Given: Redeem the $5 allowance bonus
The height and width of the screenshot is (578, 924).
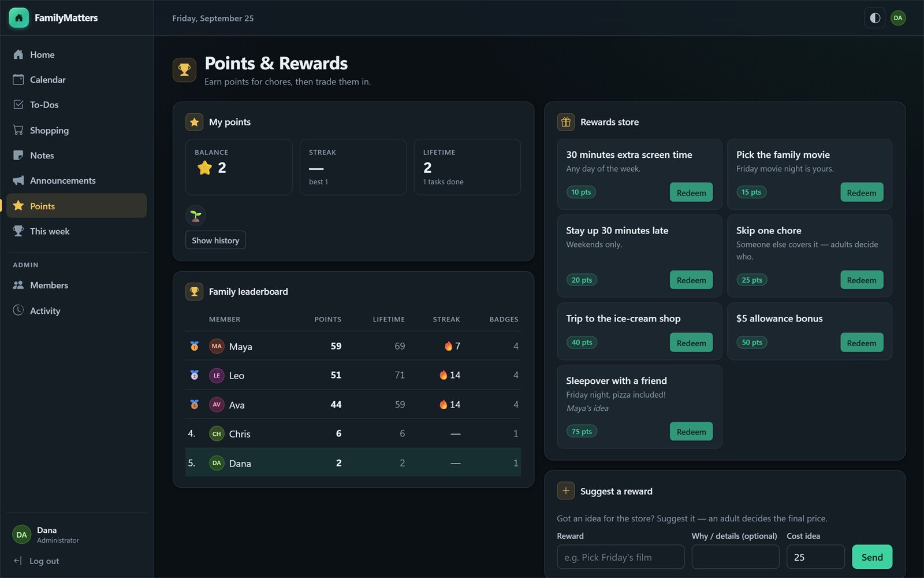Looking at the screenshot, I should [x=862, y=343].
